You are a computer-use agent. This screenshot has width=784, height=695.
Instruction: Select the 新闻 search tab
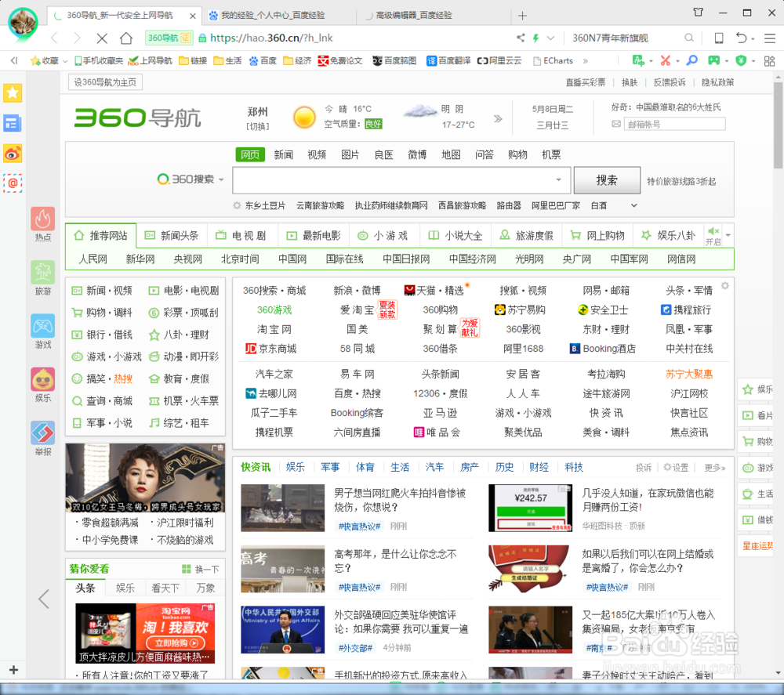(x=284, y=154)
